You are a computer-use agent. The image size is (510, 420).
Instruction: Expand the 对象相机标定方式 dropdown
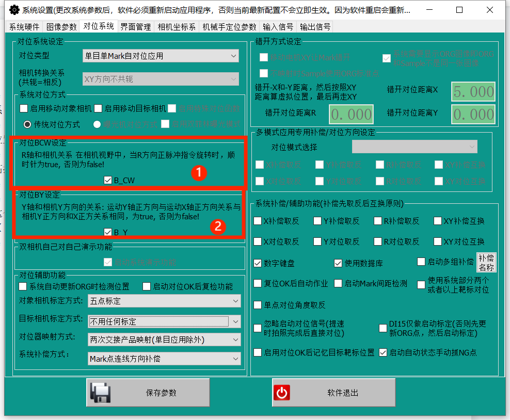[x=164, y=301]
